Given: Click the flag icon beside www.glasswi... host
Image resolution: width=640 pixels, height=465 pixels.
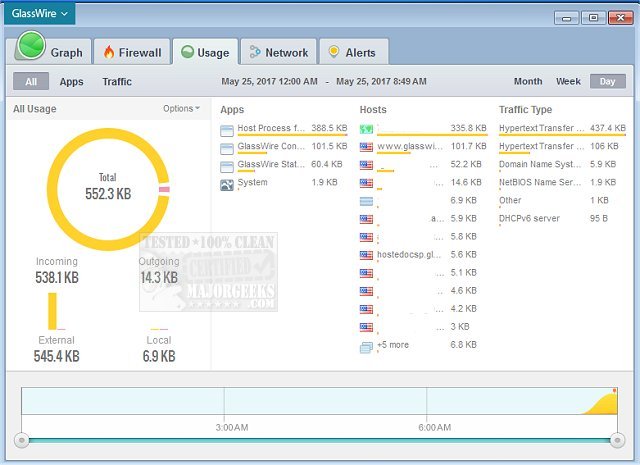Looking at the screenshot, I should 366,147.
